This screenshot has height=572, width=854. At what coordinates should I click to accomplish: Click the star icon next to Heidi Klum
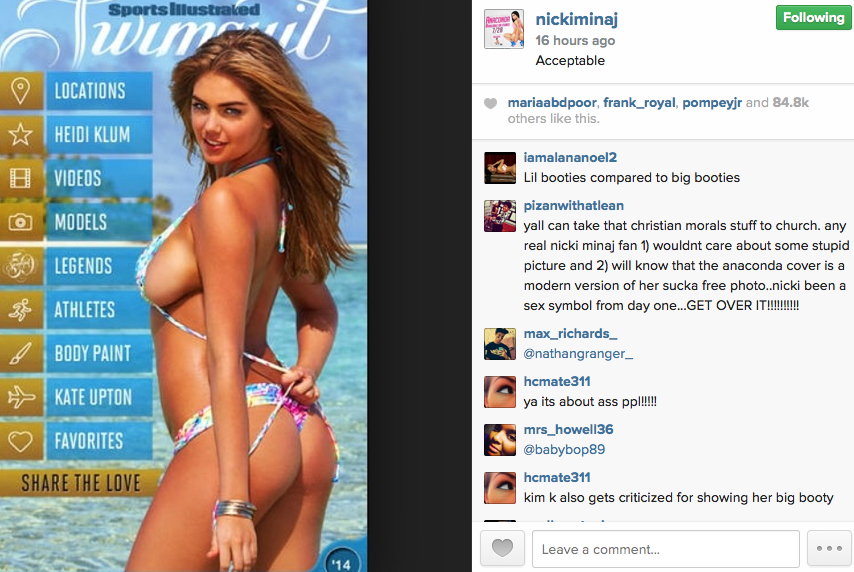21,135
